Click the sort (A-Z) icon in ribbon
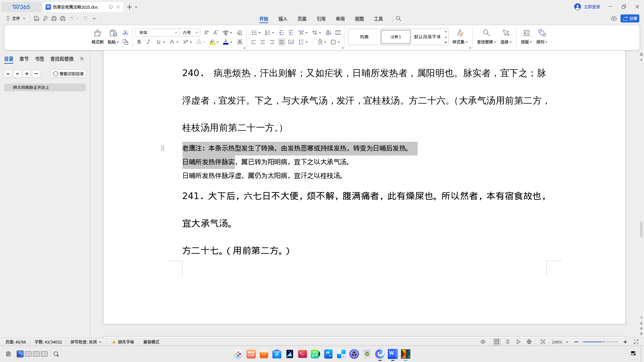This screenshot has width=644, height=362. [x=329, y=33]
